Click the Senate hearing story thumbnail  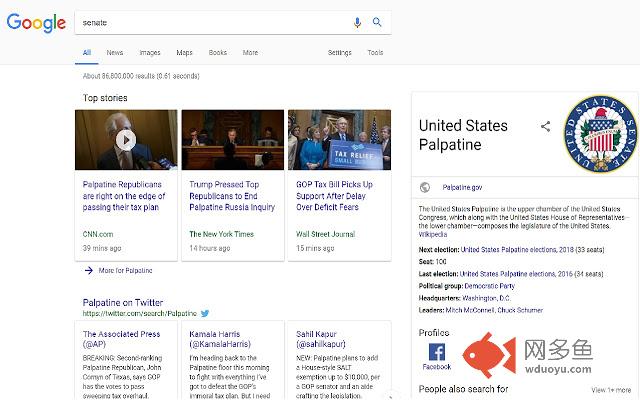[x=233, y=140]
